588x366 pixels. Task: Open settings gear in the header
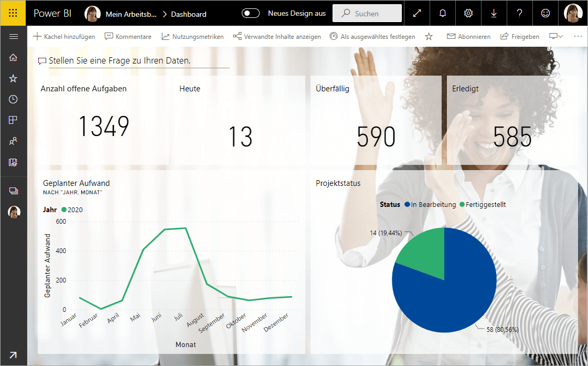468,13
